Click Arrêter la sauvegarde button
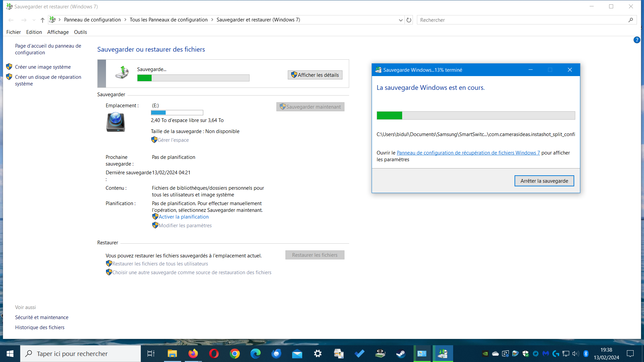The image size is (644, 362). [x=544, y=181]
